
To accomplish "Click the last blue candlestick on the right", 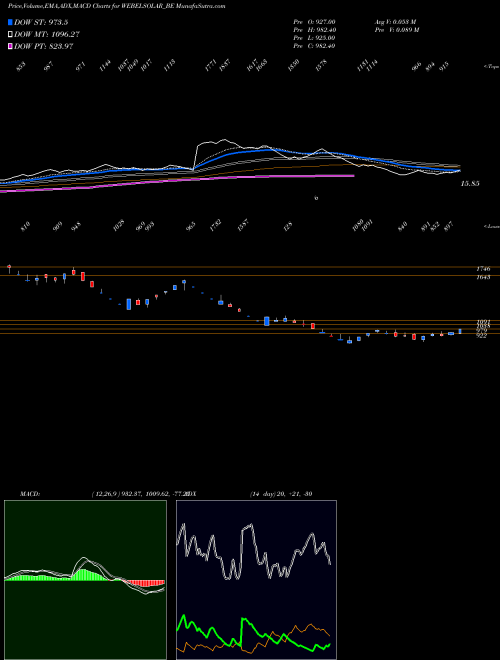I will [x=460, y=331].
